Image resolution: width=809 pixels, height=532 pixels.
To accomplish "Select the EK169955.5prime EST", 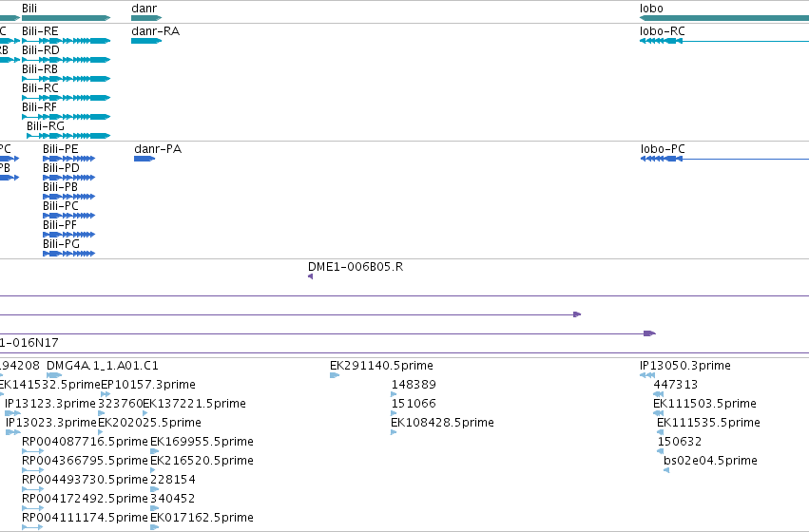I will point(154,451).
